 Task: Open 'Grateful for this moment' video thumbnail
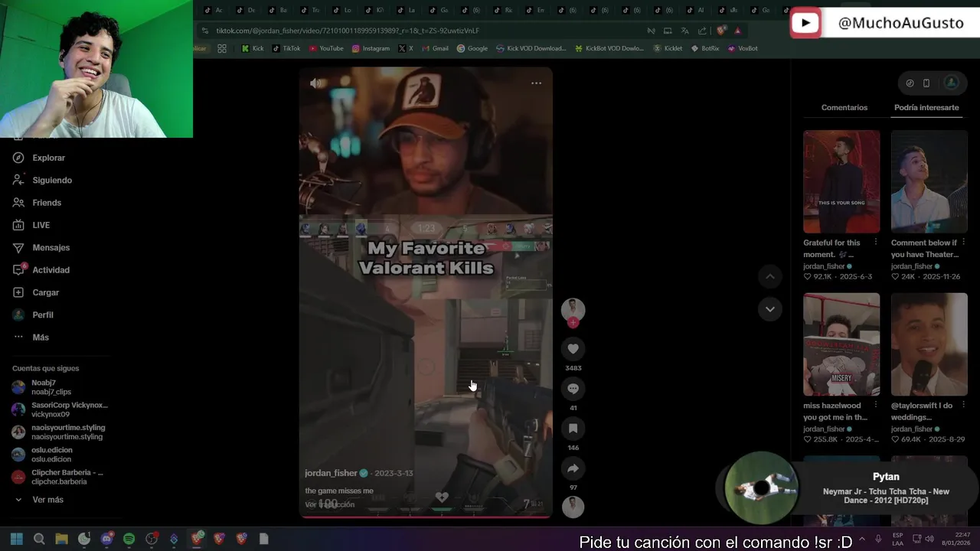[841, 181]
